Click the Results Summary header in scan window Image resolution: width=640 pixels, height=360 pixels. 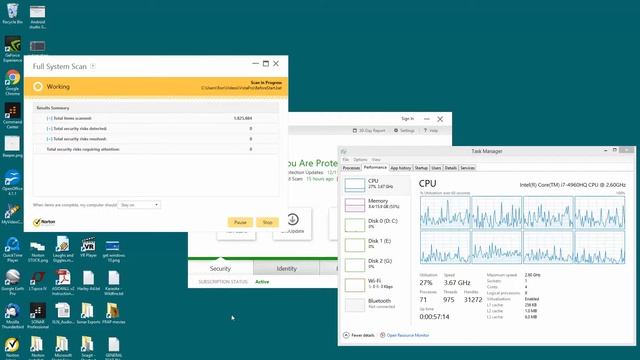coord(156,108)
